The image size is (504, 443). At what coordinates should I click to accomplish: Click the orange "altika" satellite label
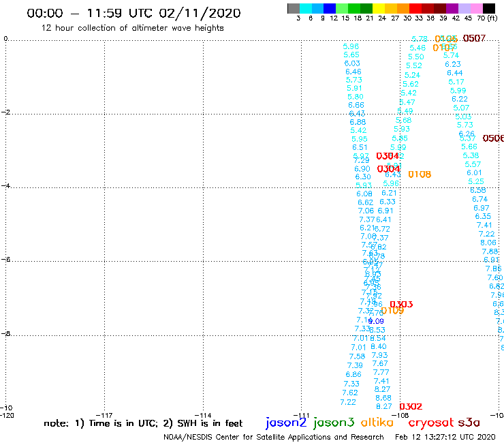pyautogui.click(x=377, y=422)
